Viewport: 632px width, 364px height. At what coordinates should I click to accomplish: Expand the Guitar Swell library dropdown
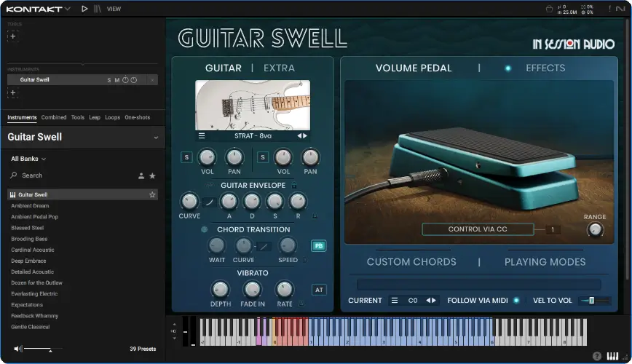156,138
